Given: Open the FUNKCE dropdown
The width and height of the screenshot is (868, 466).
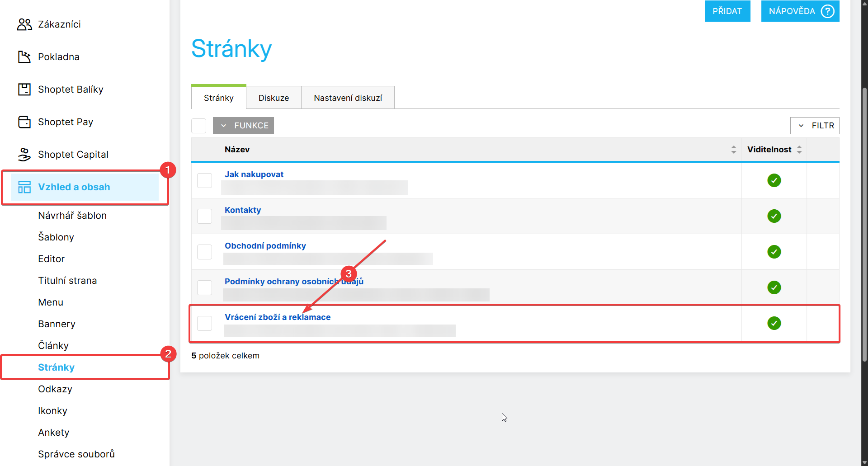Looking at the screenshot, I should 244,126.
